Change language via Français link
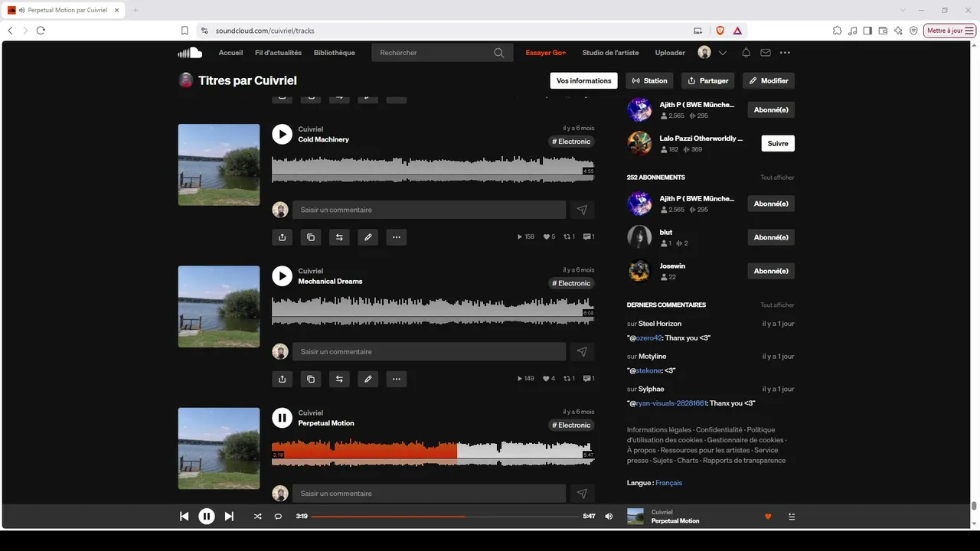The height and width of the screenshot is (551, 980). coord(668,483)
